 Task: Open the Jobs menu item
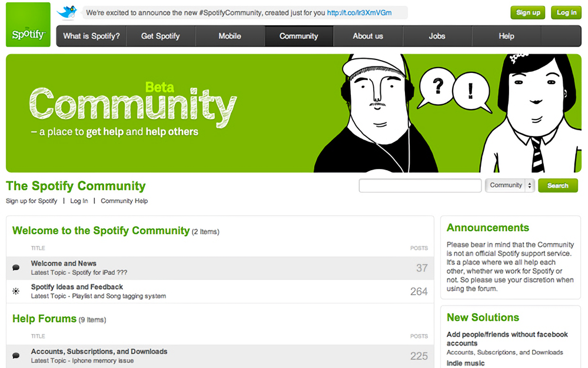pyautogui.click(x=437, y=36)
